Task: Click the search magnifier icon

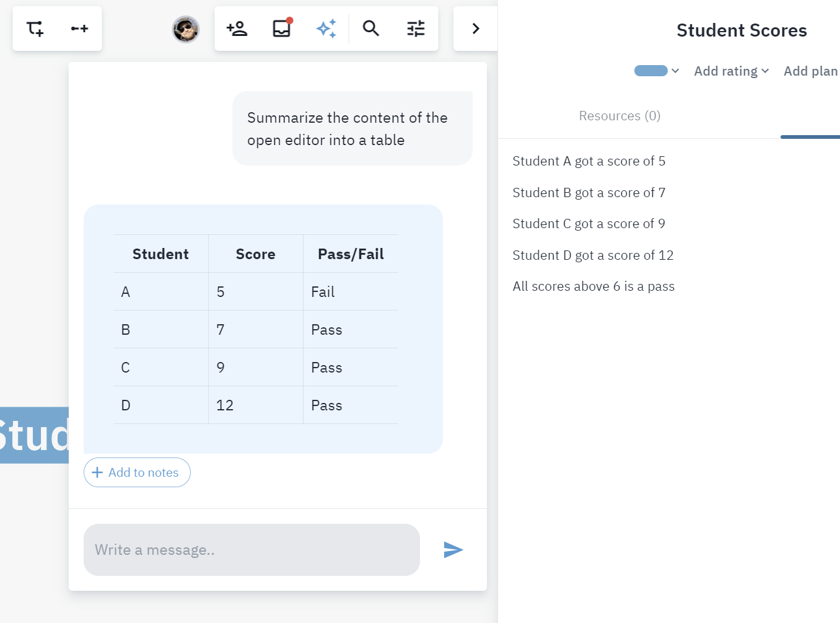Action: click(371, 29)
